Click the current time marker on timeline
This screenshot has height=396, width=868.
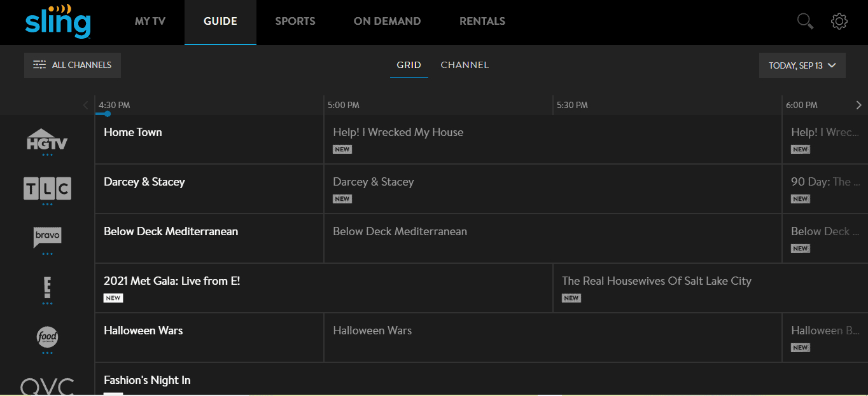coord(107,114)
